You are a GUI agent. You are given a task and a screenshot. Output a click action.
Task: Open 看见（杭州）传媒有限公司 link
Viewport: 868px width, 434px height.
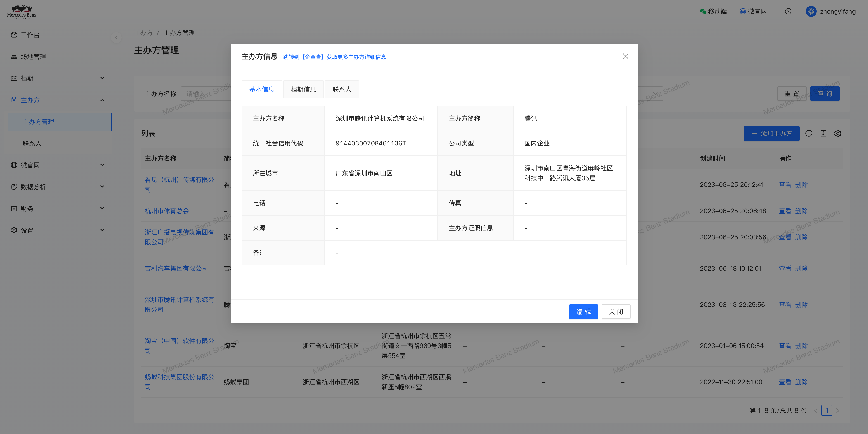click(x=180, y=184)
